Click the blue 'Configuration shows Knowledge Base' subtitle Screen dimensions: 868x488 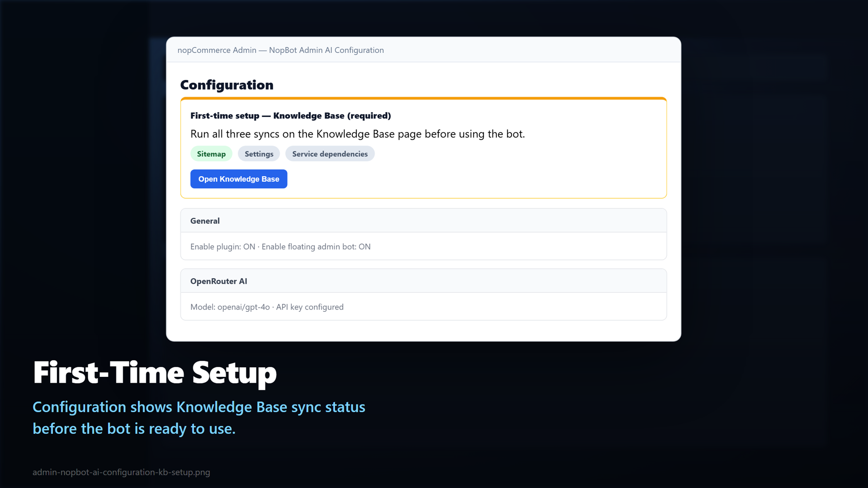pyautogui.click(x=199, y=407)
